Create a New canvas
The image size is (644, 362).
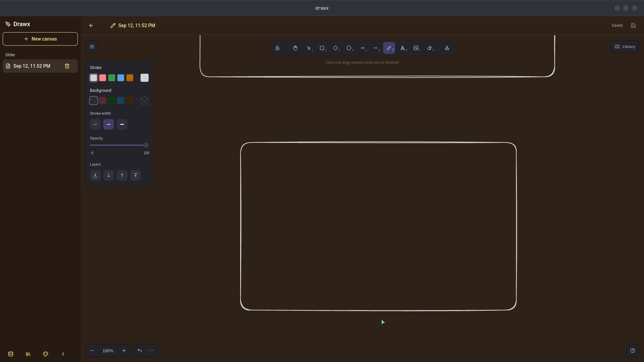point(40,39)
